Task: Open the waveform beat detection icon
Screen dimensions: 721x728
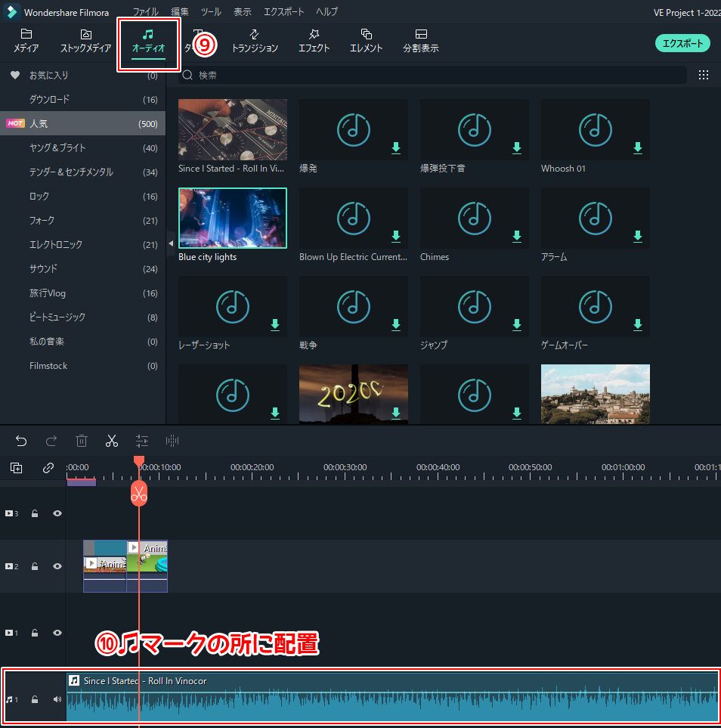Action: 172,441
